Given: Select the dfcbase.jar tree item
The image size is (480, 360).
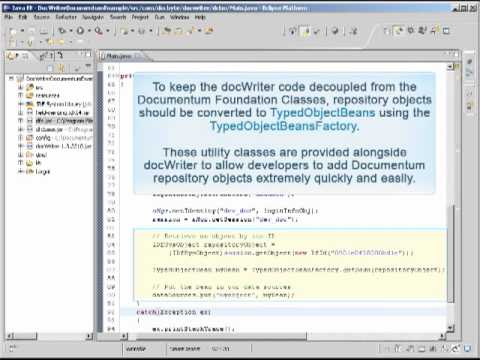Looking at the screenshot, I should click(x=60, y=129).
